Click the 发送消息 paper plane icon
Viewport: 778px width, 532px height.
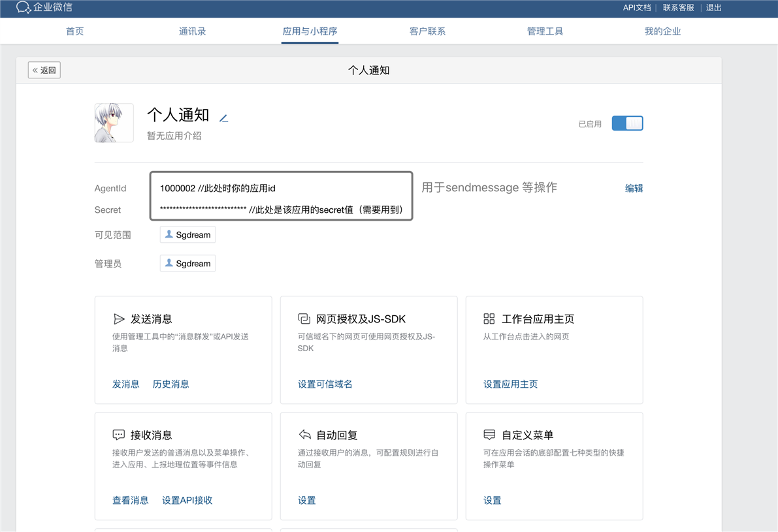(119, 319)
